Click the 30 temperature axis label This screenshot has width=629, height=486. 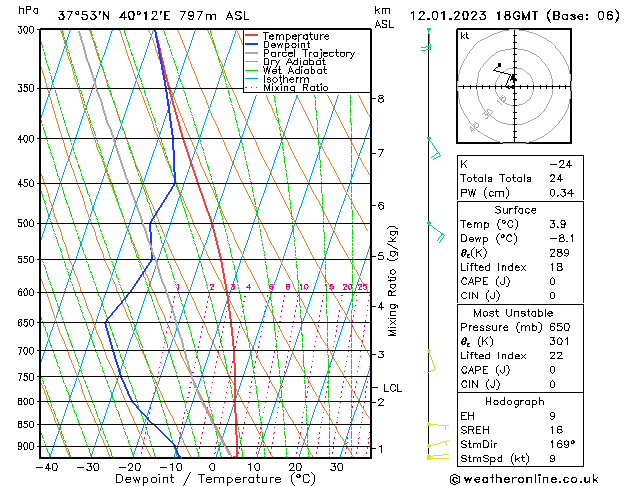click(x=336, y=467)
